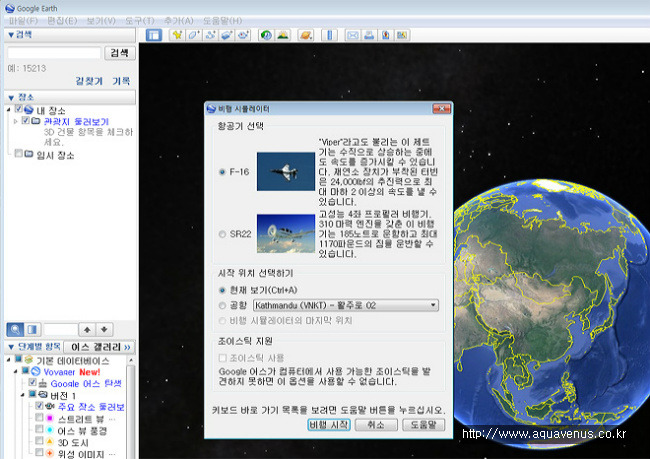This screenshot has height=459, width=650.
Task: Click the split panel icon beside magnifier
Action: click(x=32, y=330)
